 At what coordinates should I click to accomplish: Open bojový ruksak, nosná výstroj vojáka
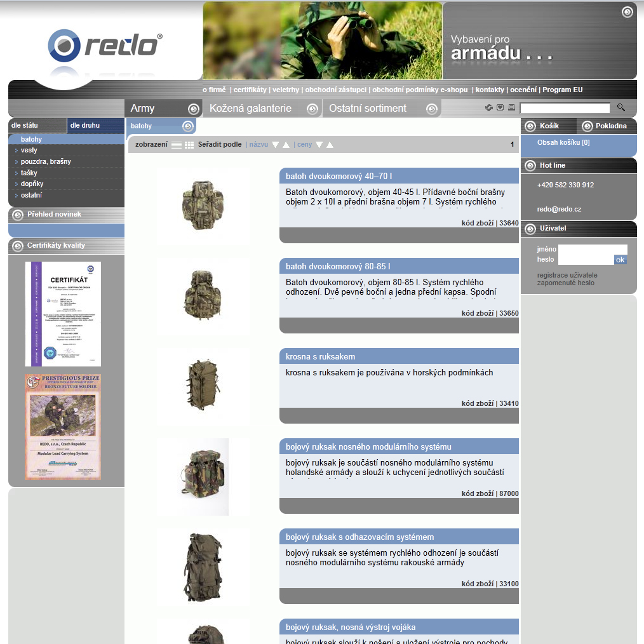click(x=351, y=627)
